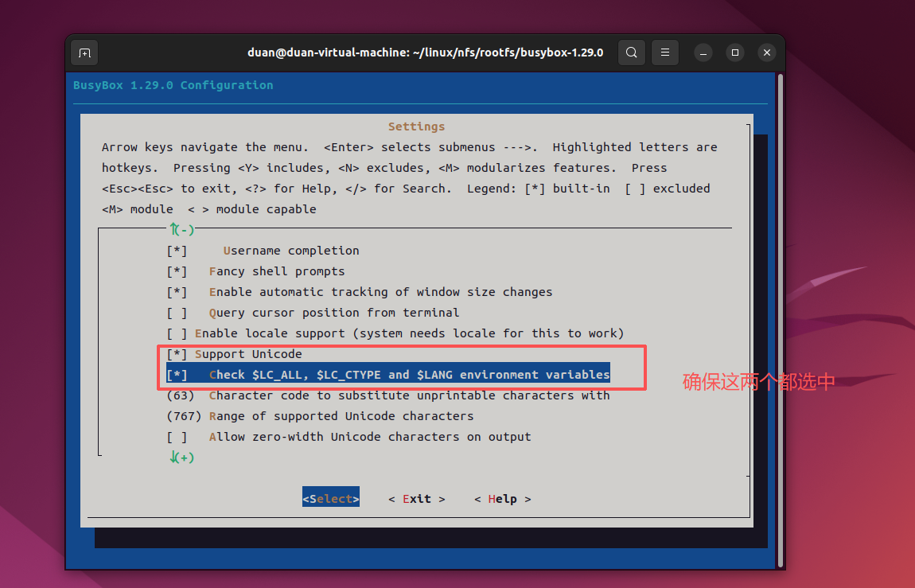Click the down scroll indicator (+)
Viewport: 915px width, 588px height.
pyautogui.click(x=182, y=458)
